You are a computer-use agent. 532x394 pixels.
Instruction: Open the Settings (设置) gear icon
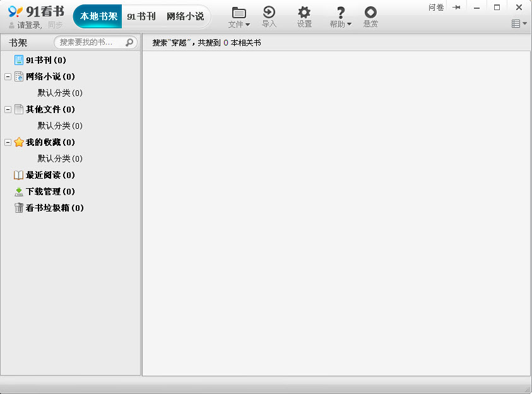point(304,16)
